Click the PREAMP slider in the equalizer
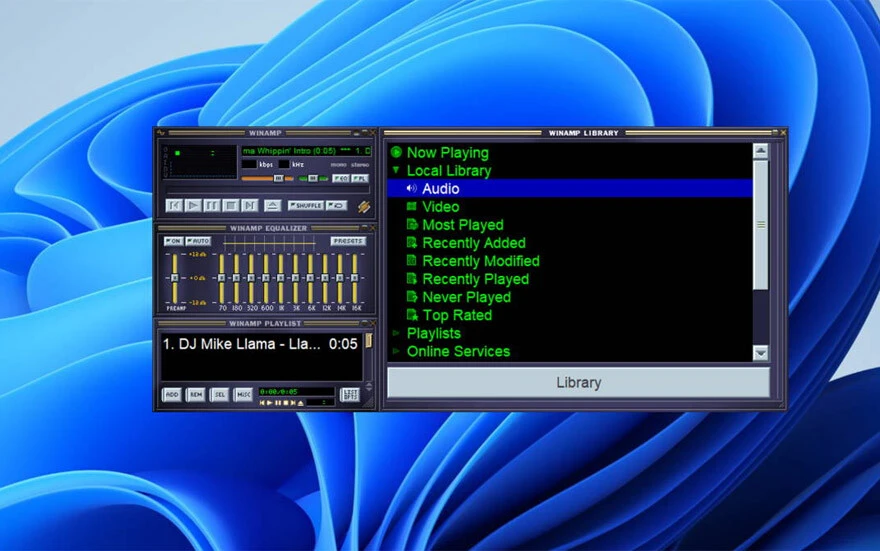Image resolution: width=880 pixels, height=551 pixels. [x=175, y=278]
